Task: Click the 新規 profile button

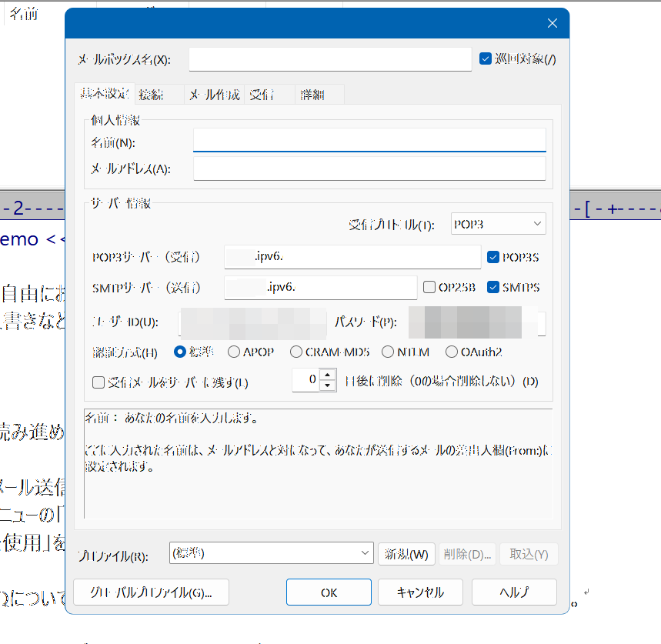Action: coord(406,553)
